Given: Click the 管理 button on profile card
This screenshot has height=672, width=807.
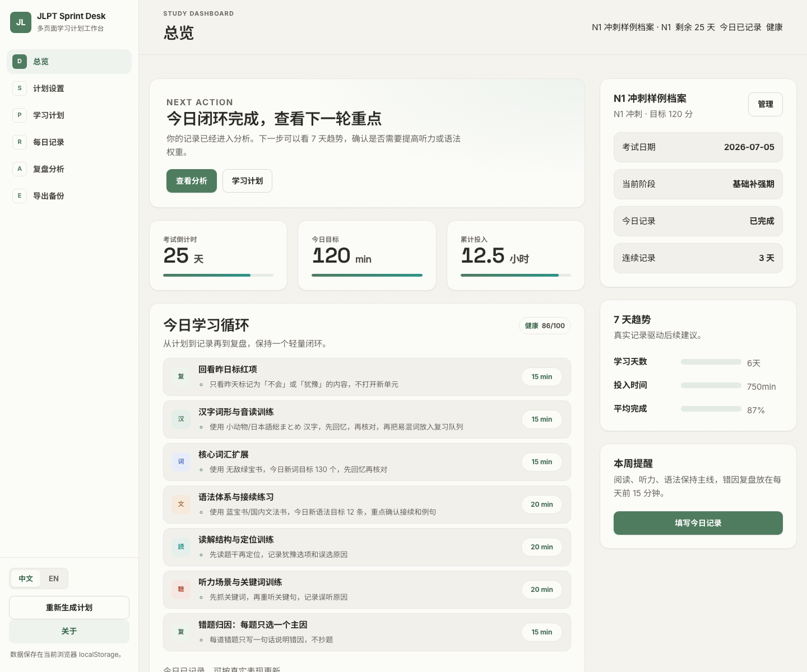Looking at the screenshot, I should (x=766, y=104).
